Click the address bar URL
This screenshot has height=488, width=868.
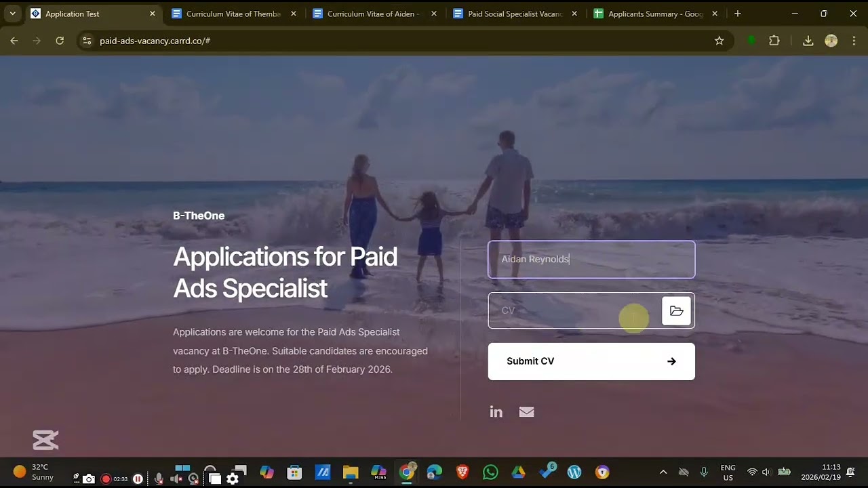[155, 41]
